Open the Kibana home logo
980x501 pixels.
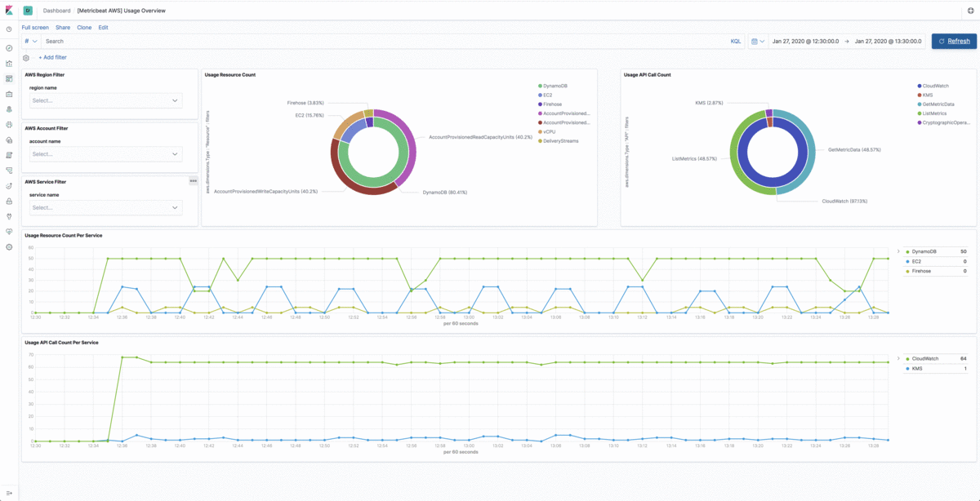pos(9,11)
